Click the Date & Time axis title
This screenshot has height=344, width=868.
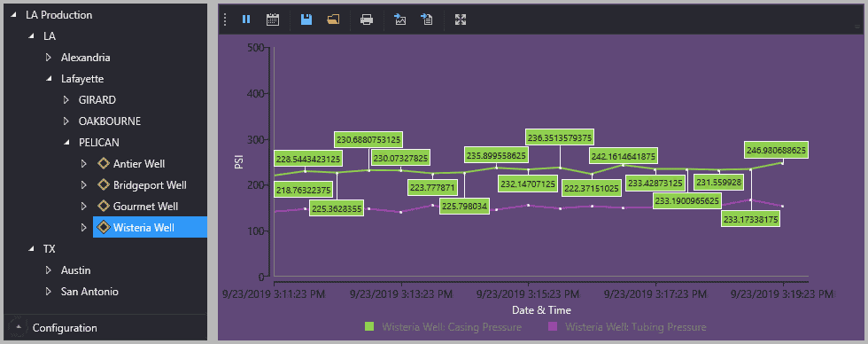541,309
